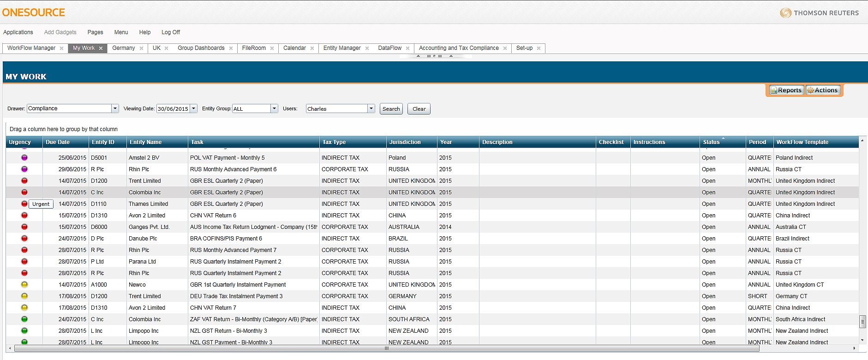Image resolution: width=868 pixels, height=360 pixels.
Task: Open the Pages menu
Action: pos(95,32)
